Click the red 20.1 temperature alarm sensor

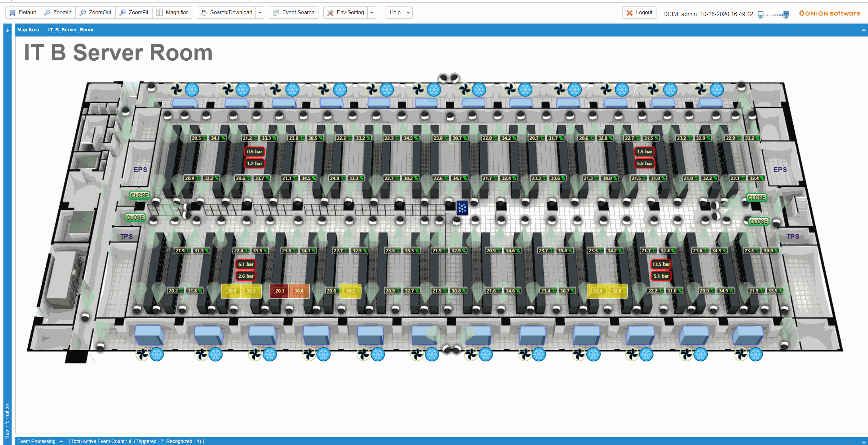[279, 291]
